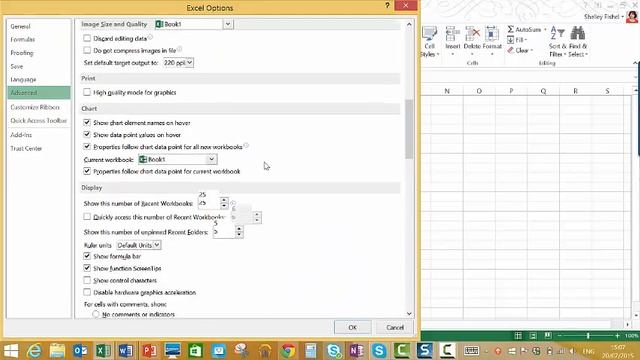Image resolution: width=640 pixels, height=360 pixels.
Task: Open Ruler units Default Units dropdown
Action: click(157, 245)
